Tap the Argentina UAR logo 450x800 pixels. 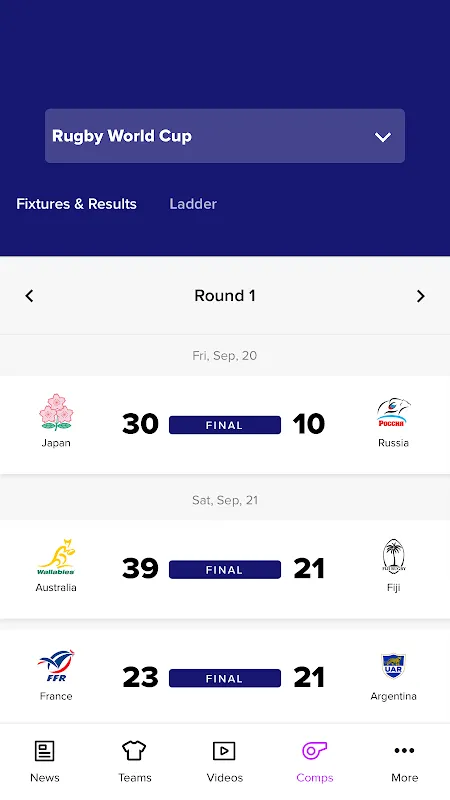pyautogui.click(x=393, y=666)
